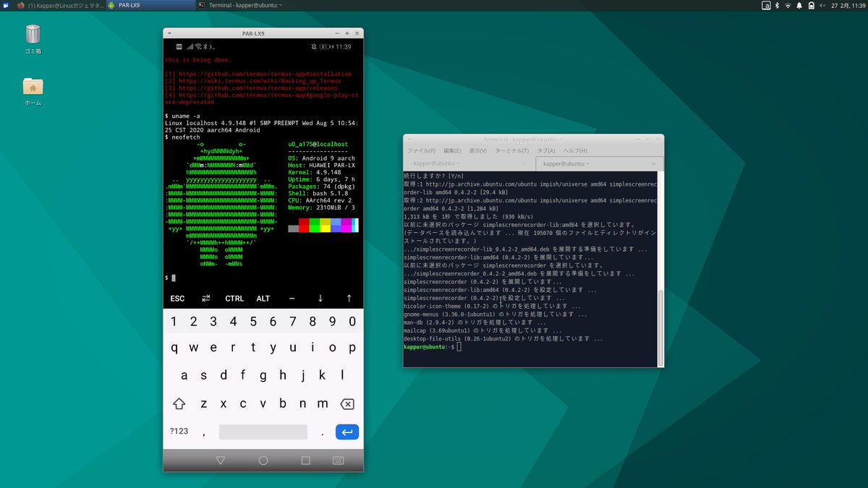Tap the ALT key in Termux
This screenshot has height=488, width=868.
tap(263, 299)
